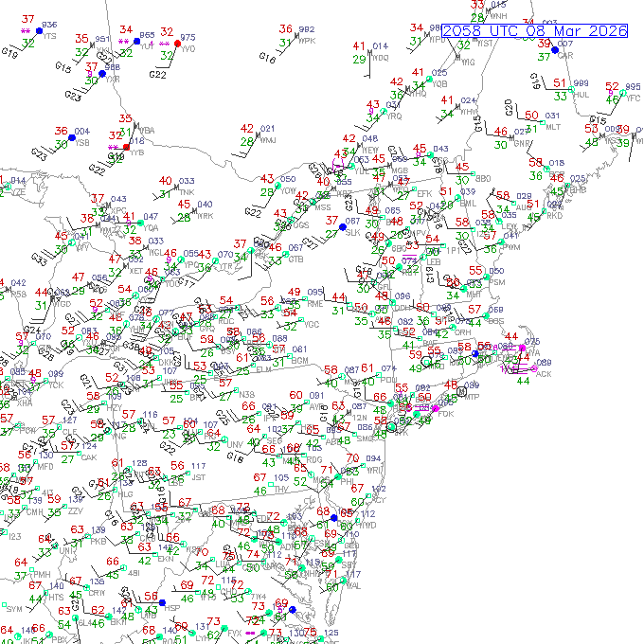
Task: Click the blue station dot at YXR
Action: [x=102, y=74]
